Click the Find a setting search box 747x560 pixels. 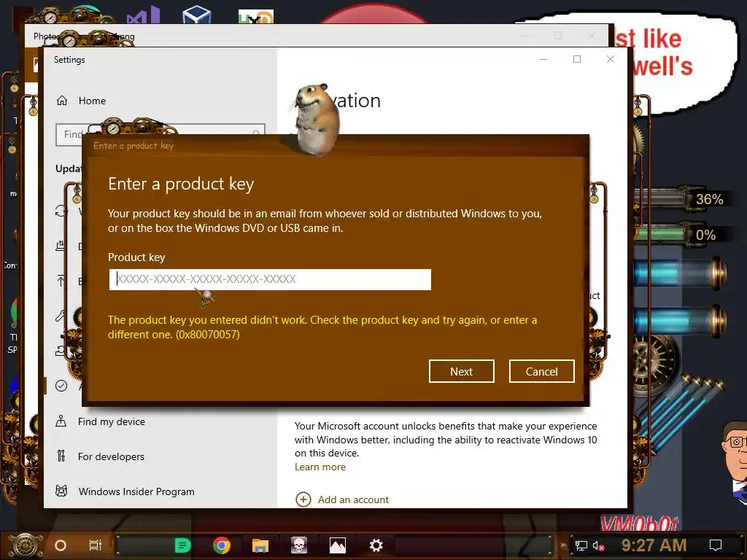point(160,135)
